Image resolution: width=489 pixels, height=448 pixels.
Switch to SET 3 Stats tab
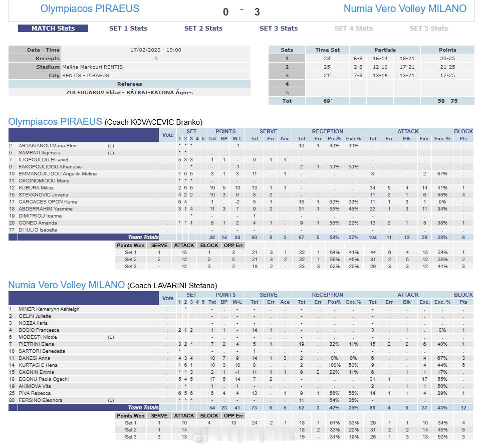279,29
